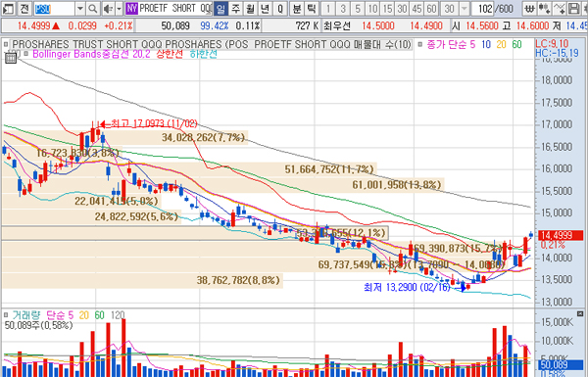Screen dimensions: 588x377
Task: Click the '전' button in toolbar
Action: tap(24, 8)
